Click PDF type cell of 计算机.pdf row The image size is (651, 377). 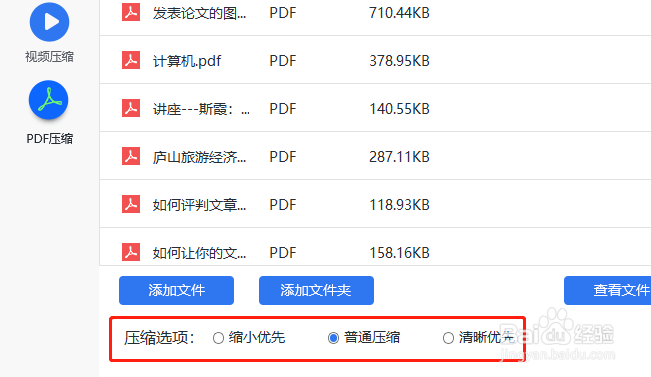click(283, 61)
